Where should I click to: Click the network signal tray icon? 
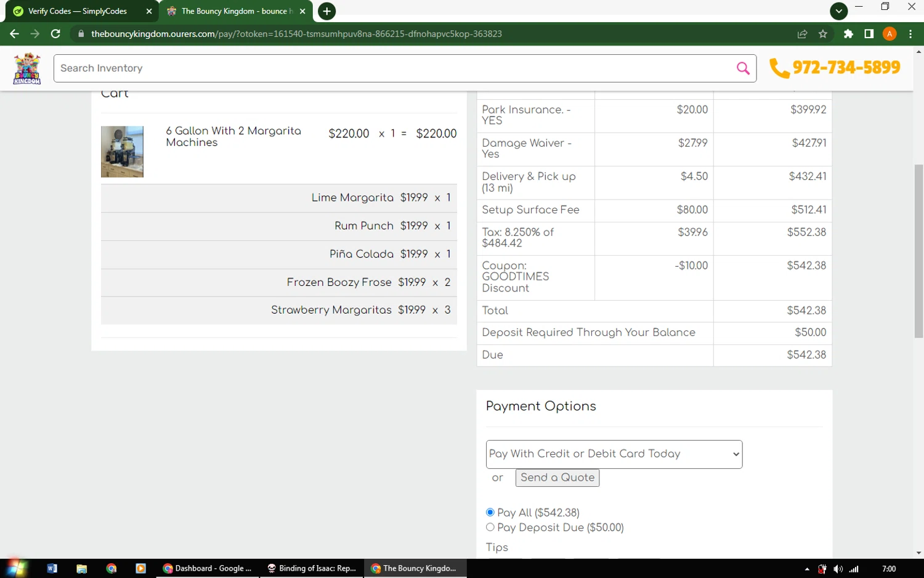[x=854, y=569]
